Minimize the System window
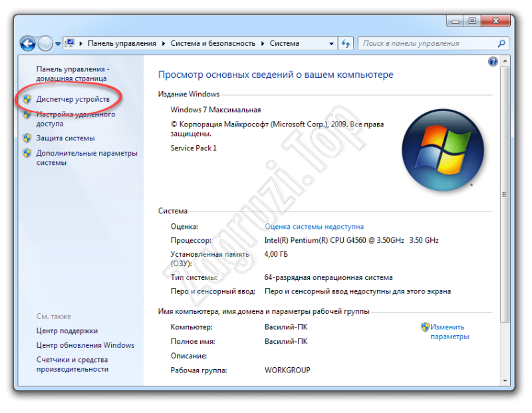This screenshot has width=532, height=413. 456,21
